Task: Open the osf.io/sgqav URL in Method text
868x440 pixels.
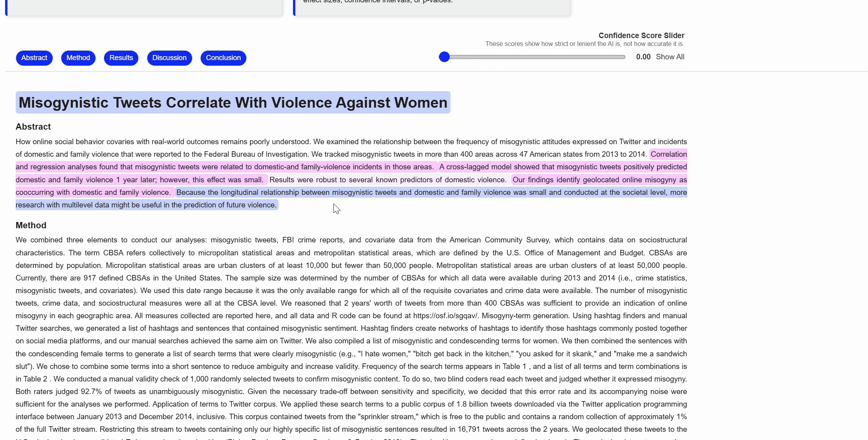Action: (x=445, y=316)
